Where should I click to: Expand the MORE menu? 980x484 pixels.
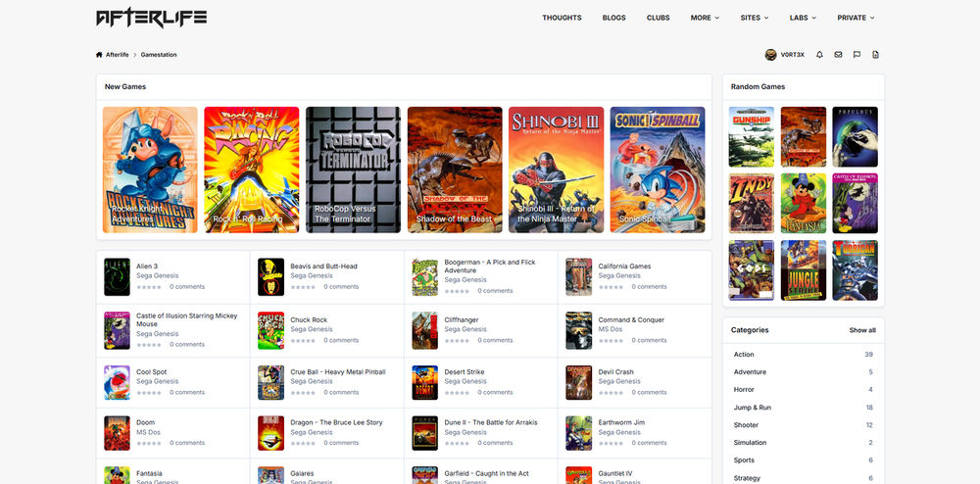click(x=705, y=18)
